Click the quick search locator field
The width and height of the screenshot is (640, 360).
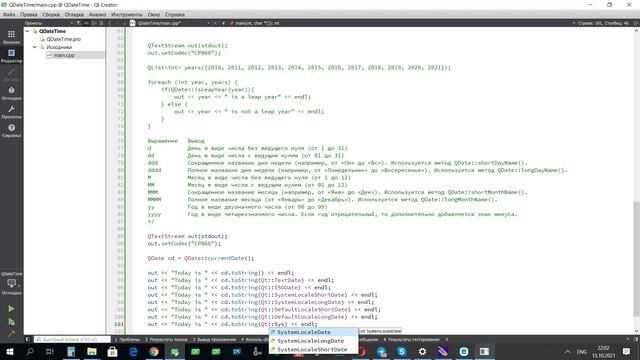[72, 339]
